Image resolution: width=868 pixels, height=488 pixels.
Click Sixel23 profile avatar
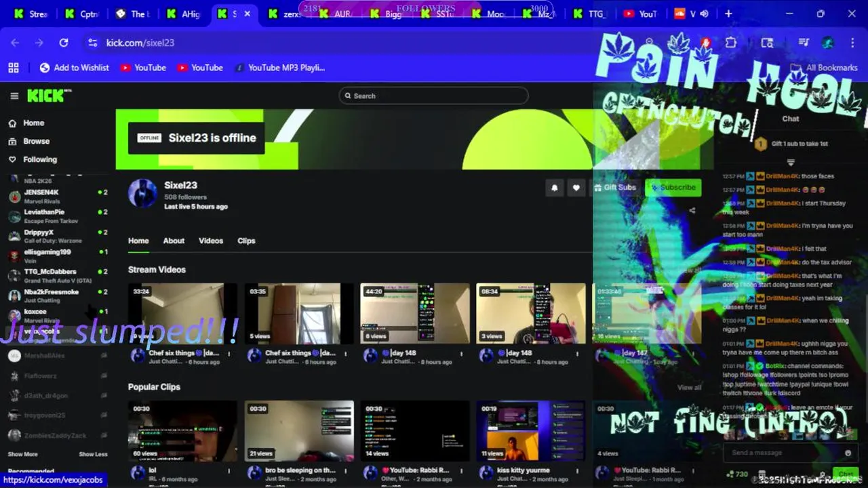[142, 194]
